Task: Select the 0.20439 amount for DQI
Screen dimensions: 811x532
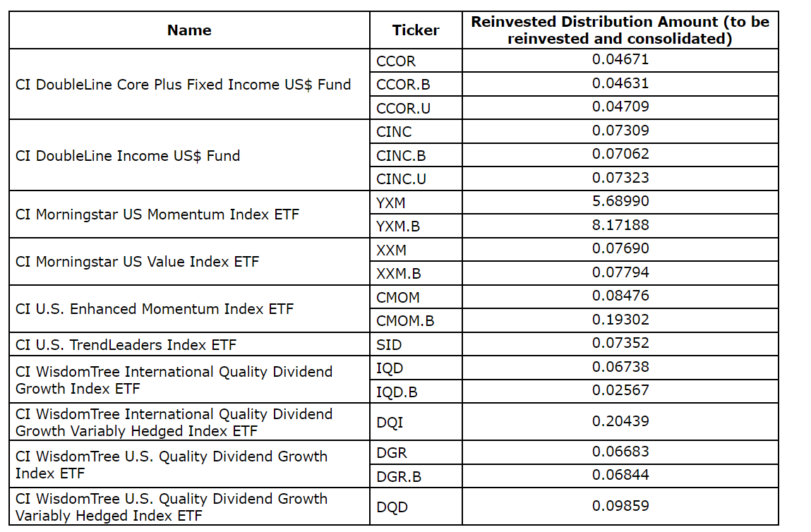Action: pyautogui.click(x=620, y=421)
